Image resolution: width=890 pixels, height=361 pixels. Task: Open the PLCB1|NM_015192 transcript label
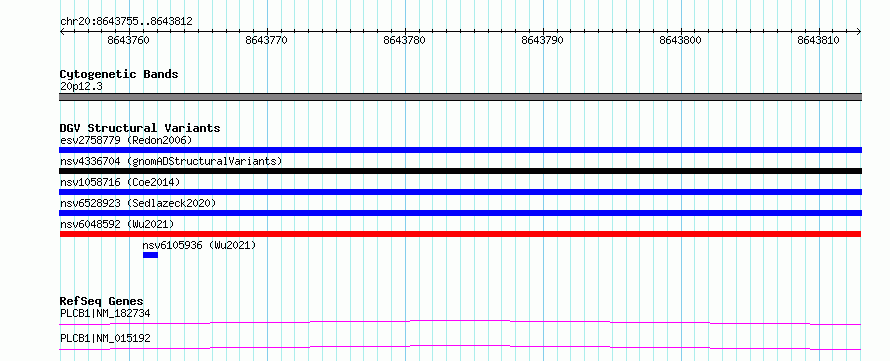105,339
